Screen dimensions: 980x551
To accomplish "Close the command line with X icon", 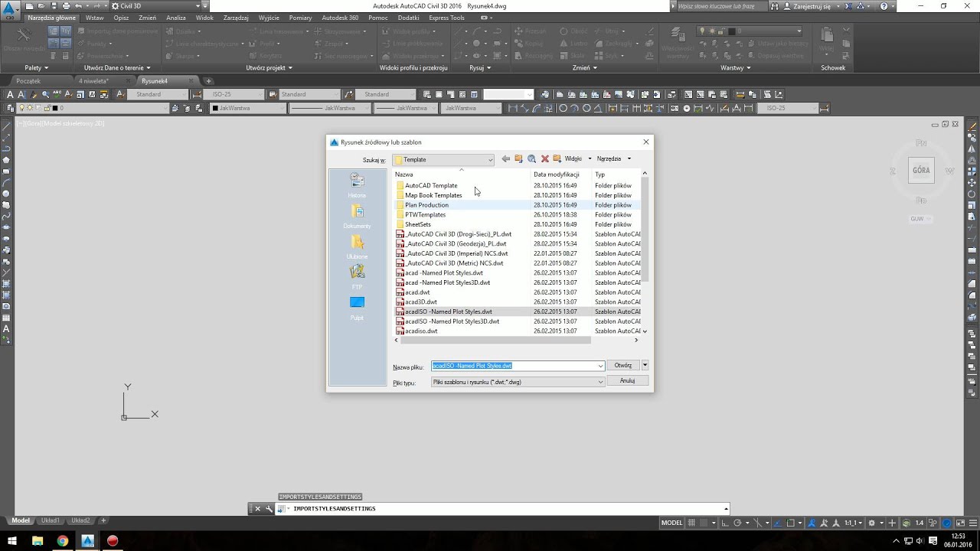I will point(257,509).
